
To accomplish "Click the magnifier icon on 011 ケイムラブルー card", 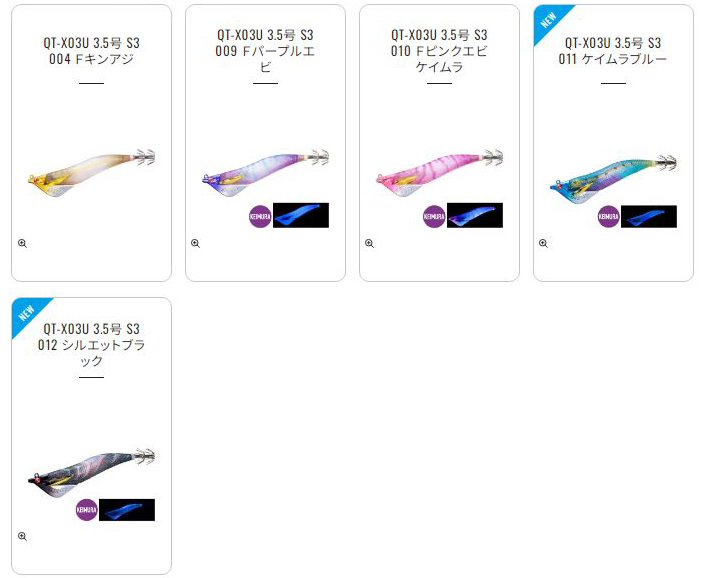I will coord(544,244).
